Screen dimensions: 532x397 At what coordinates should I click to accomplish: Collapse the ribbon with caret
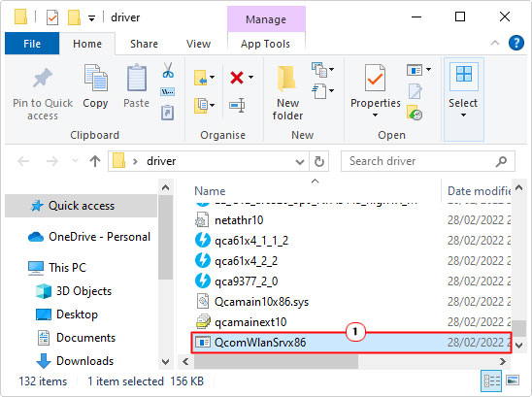495,43
